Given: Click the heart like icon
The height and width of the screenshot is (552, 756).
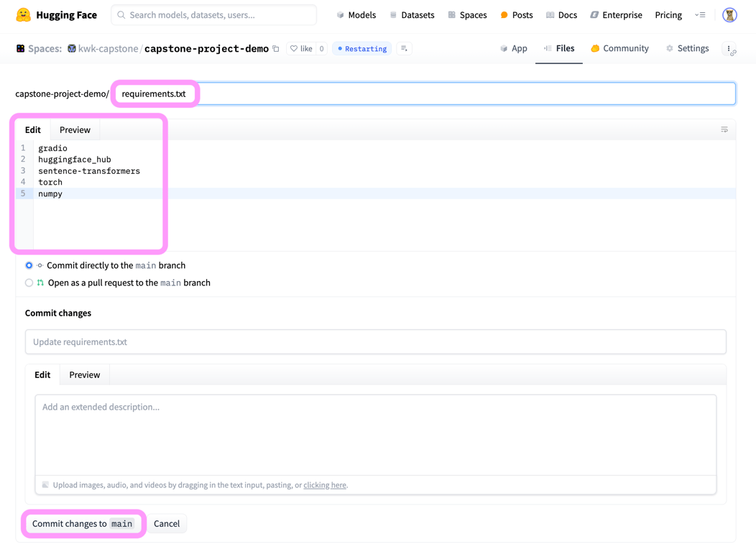Looking at the screenshot, I should coord(294,48).
